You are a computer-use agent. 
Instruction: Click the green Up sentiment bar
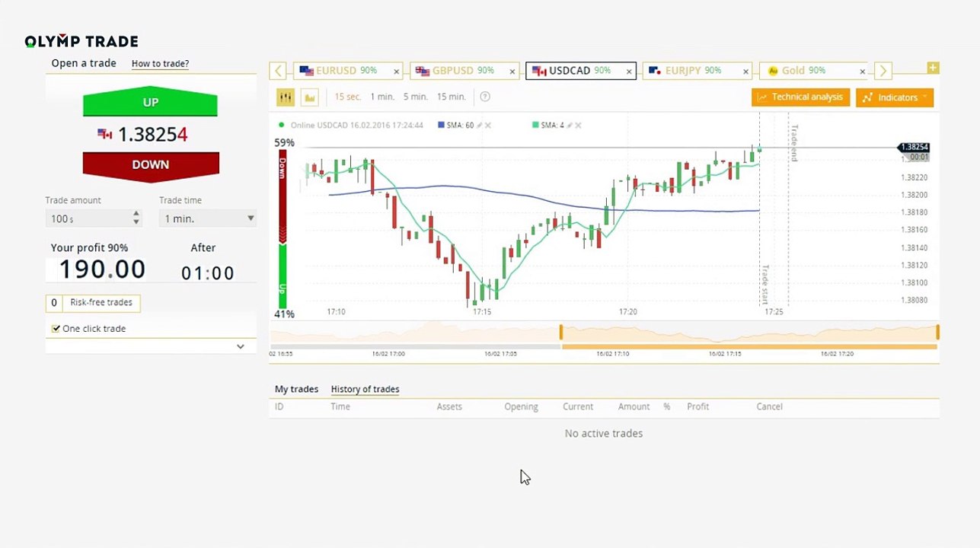coord(283,277)
